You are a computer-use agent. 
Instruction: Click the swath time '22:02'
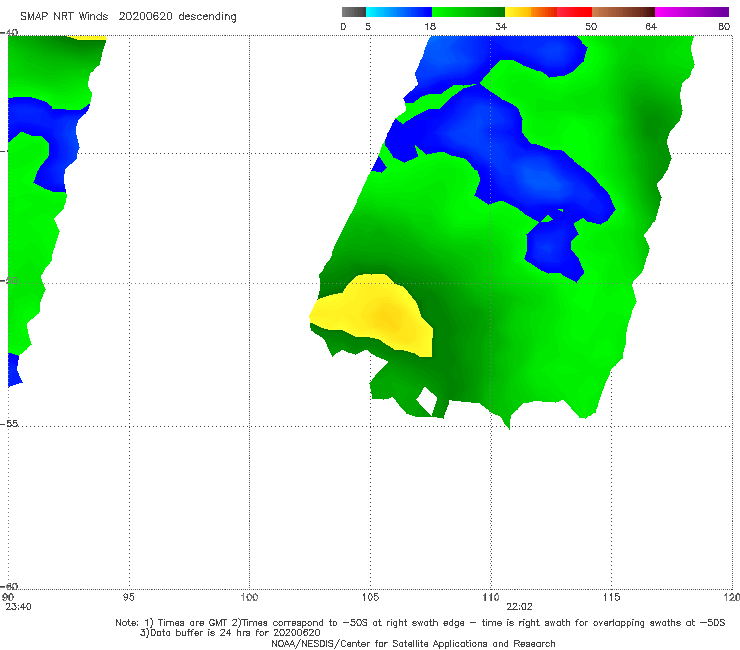(519, 607)
